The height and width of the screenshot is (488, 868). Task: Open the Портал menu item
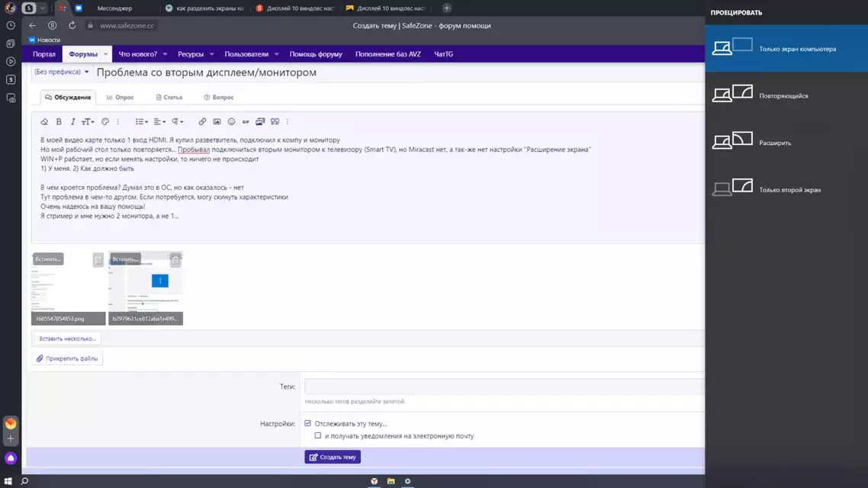pos(44,54)
